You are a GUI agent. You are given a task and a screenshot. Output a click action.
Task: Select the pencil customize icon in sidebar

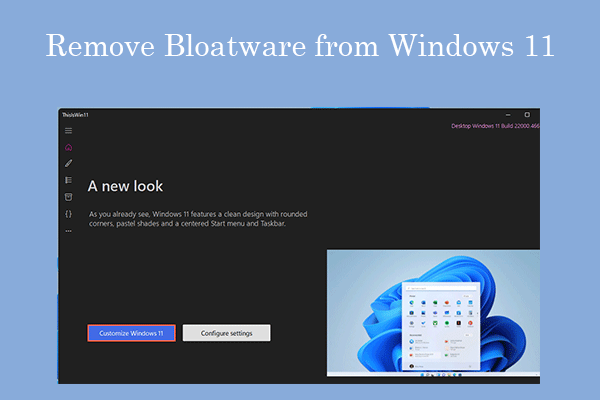69,163
